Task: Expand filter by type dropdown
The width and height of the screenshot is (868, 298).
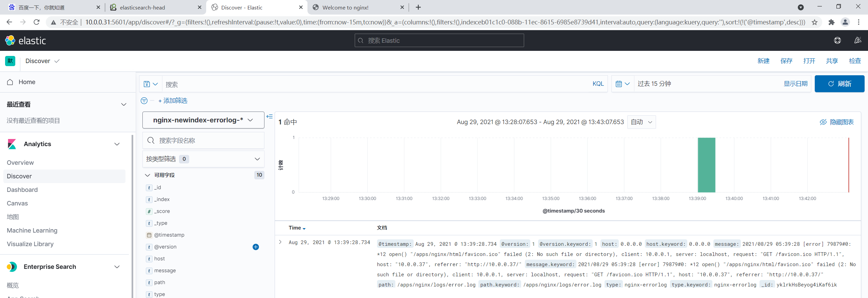Action: click(203, 159)
